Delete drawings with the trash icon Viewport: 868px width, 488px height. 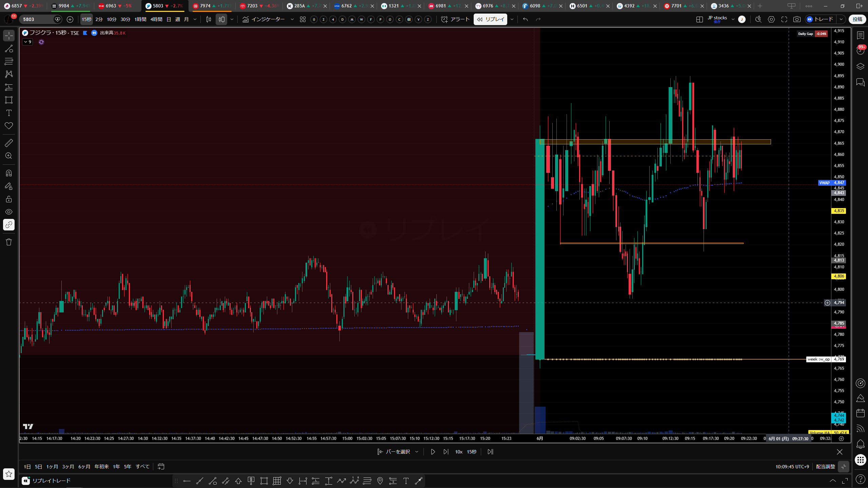point(9,242)
